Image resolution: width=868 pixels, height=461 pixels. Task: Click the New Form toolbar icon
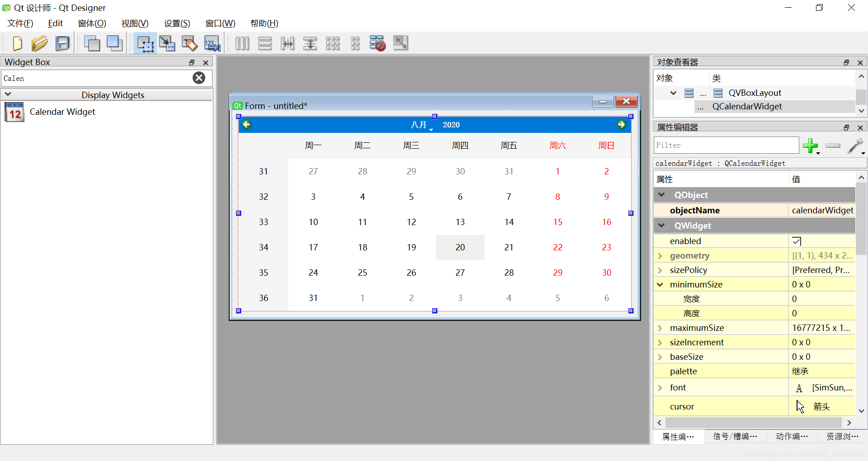17,43
